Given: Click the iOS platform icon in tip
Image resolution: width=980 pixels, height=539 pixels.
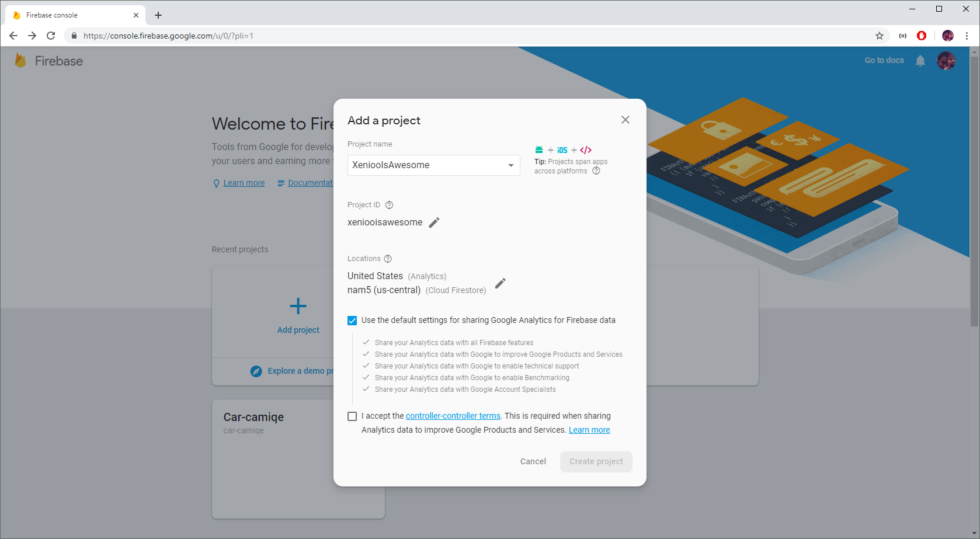Looking at the screenshot, I should click(562, 150).
